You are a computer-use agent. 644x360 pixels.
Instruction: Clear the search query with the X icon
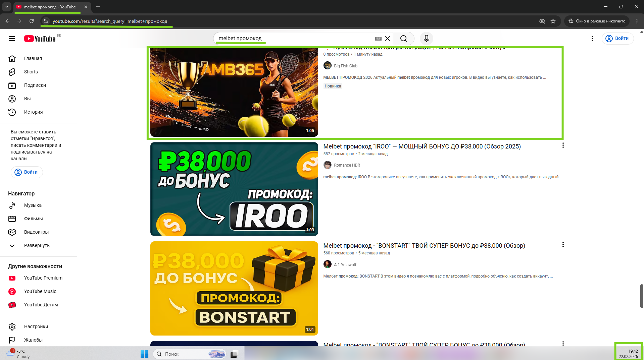[x=388, y=39]
